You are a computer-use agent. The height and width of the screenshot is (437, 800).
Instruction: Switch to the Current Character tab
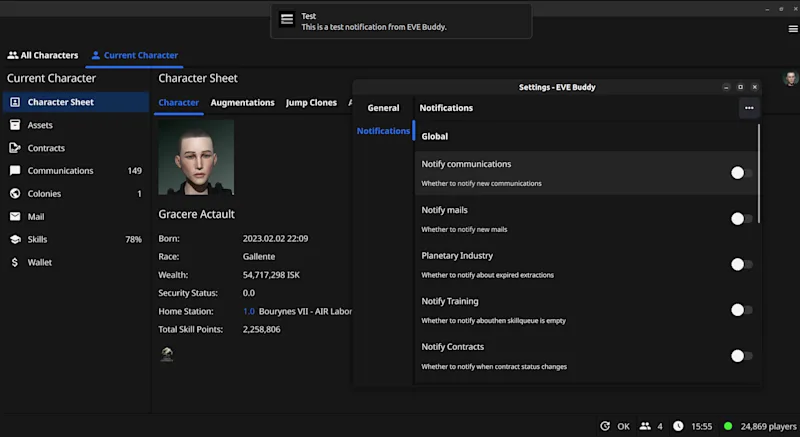[135, 55]
